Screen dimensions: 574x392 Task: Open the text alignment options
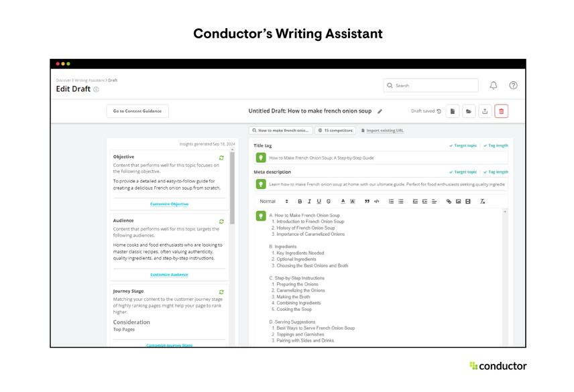click(434, 202)
